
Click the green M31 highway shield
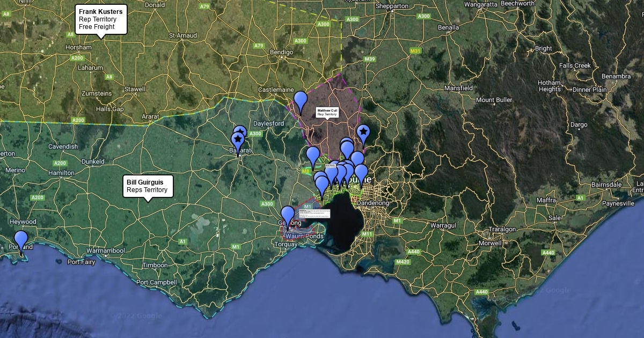click(415, 51)
